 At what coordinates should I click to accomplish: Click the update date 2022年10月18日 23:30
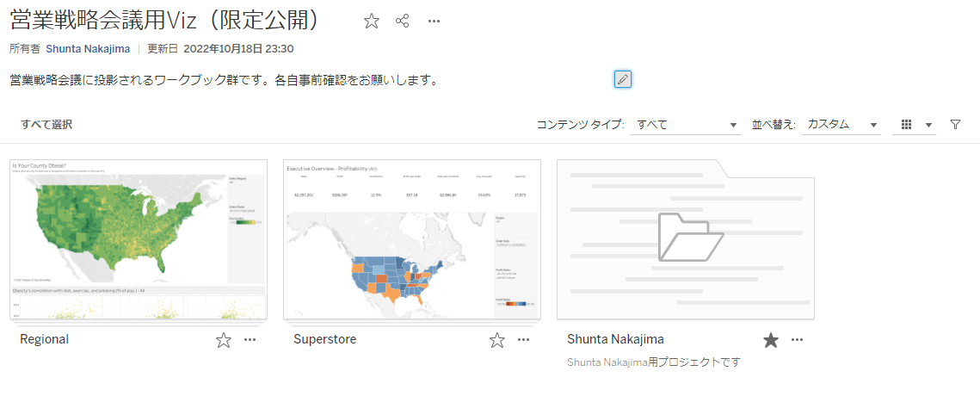point(238,49)
